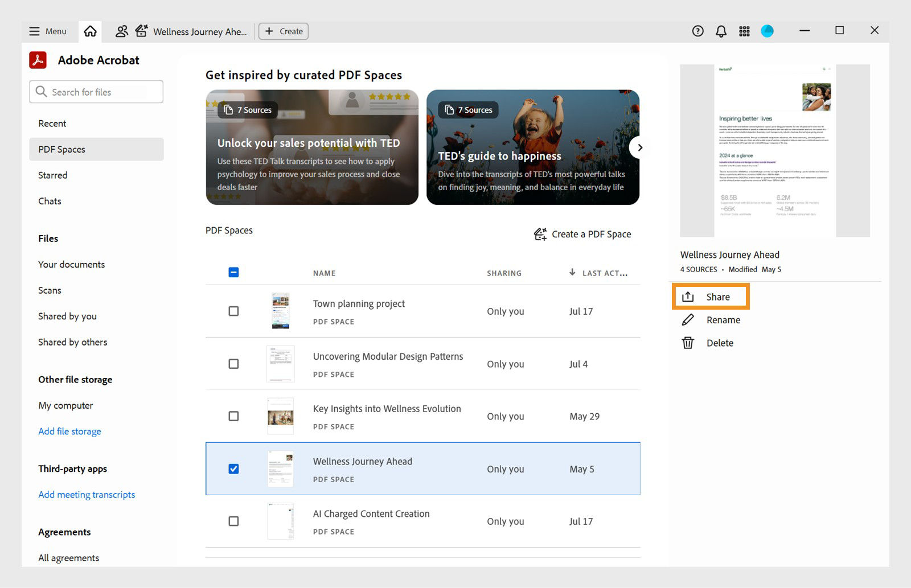
Task: Check the Town planning project checkbox
Action: click(x=233, y=311)
